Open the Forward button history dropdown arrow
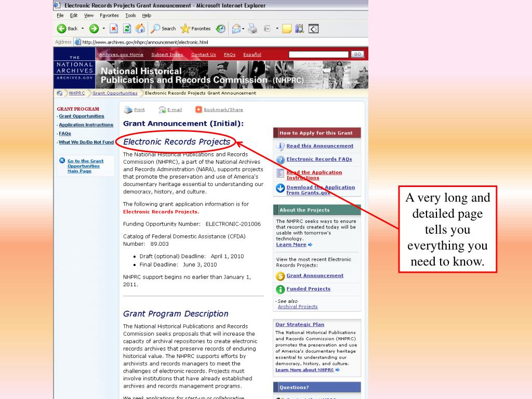This screenshot has height=399, width=532. (x=103, y=29)
